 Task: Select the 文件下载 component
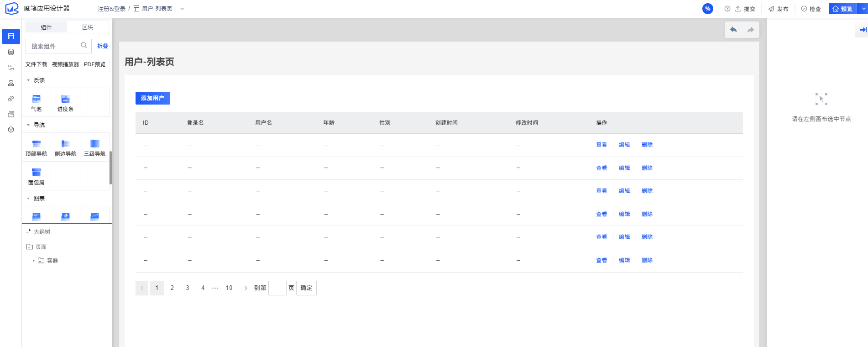coord(37,64)
